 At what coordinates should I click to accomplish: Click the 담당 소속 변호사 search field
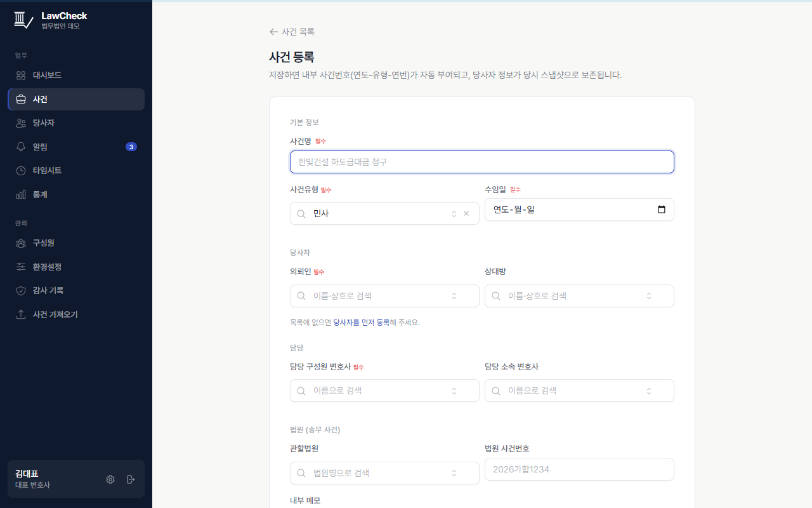579,391
